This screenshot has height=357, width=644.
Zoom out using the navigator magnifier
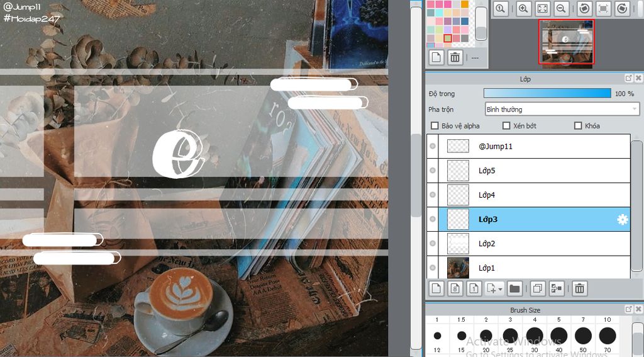pos(562,9)
